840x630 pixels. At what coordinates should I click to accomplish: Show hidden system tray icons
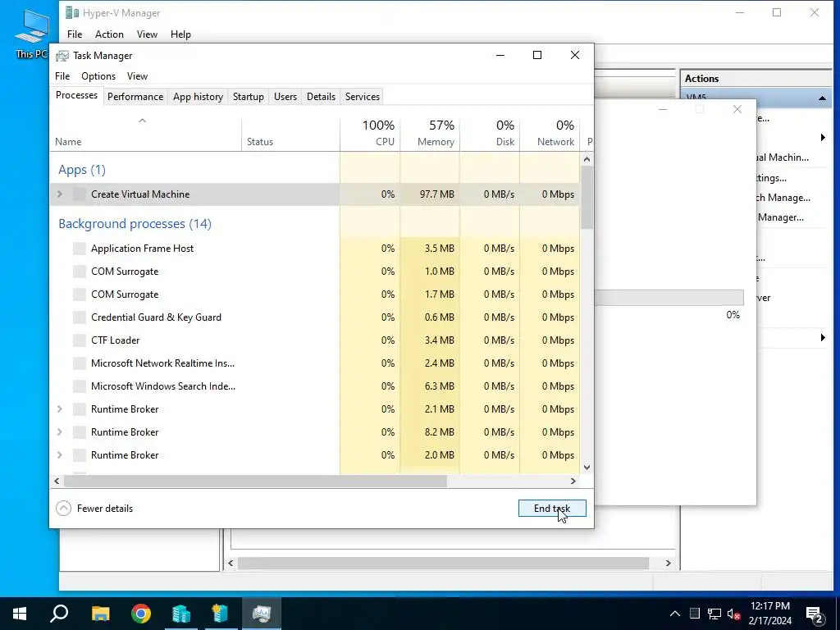click(x=675, y=614)
